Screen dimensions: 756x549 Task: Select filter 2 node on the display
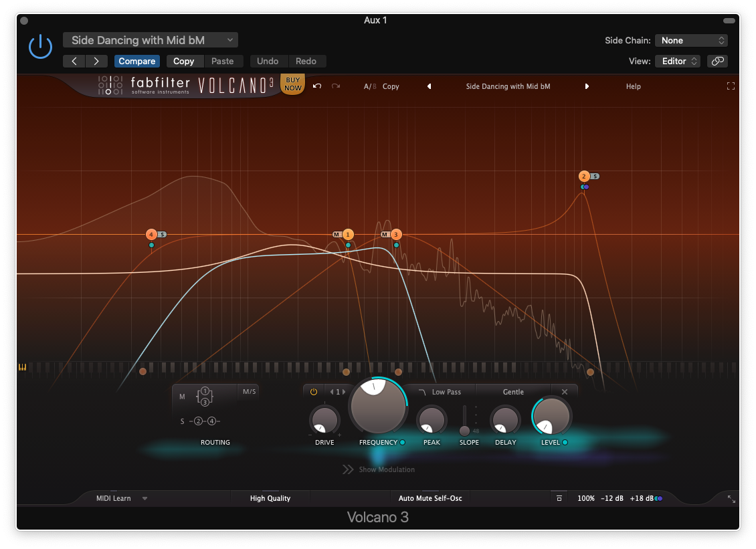click(583, 176)
